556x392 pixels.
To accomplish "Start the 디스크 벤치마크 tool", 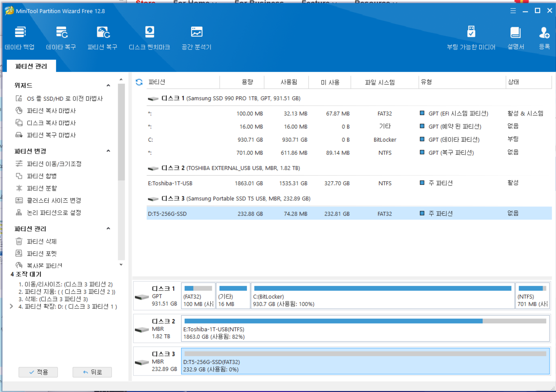I will (x=149, y=38).
